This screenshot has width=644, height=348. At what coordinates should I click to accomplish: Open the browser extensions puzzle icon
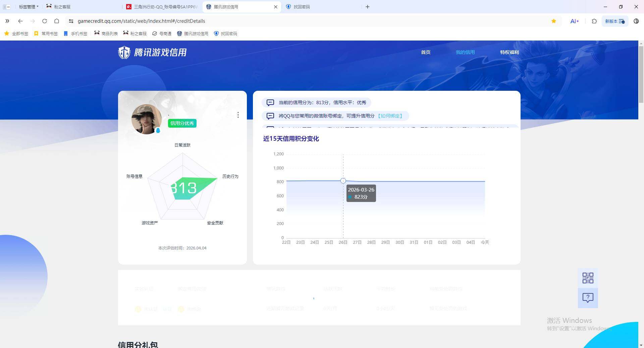click(x=594, y=21)
